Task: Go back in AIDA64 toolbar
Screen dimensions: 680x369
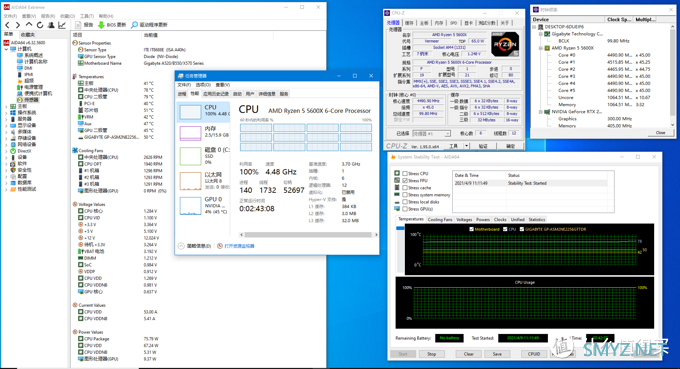Action: pos(7,25)
